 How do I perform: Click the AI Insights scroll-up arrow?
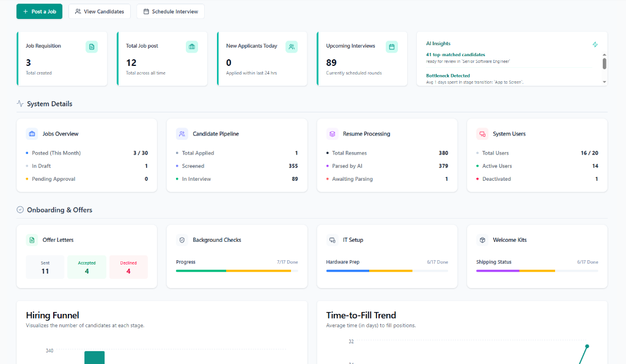pos(605,54)
